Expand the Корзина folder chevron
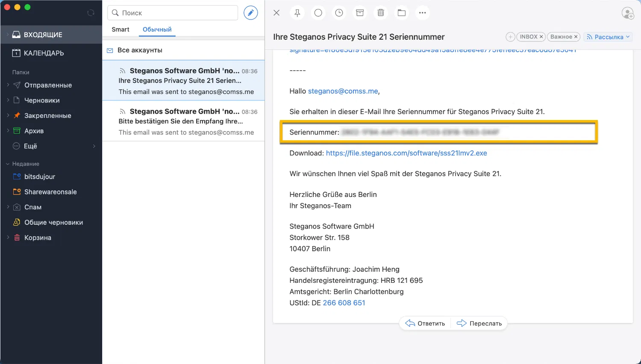 coord(8,237)
